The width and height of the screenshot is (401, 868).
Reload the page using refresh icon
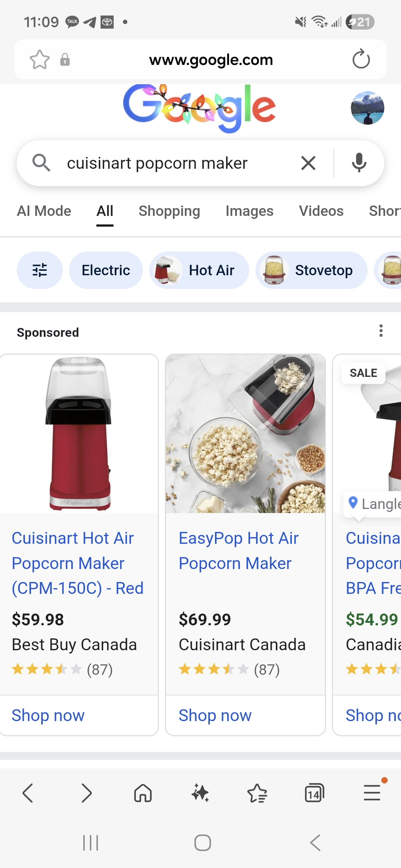point(361,59)
